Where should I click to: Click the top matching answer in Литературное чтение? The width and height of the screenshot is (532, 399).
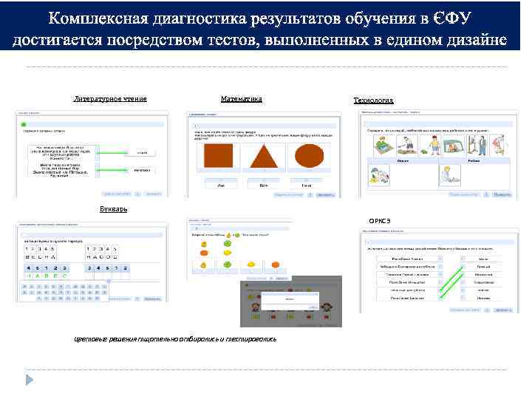(x=142, y=153)
